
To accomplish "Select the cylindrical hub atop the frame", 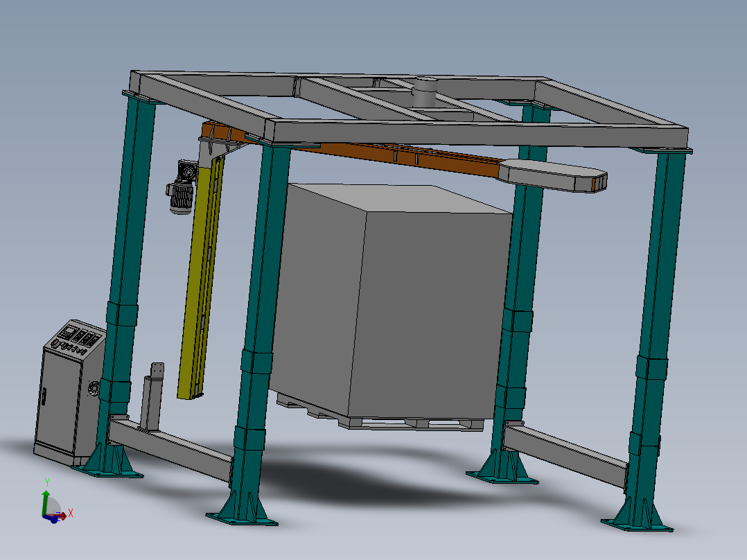I will tap(425, 92).
